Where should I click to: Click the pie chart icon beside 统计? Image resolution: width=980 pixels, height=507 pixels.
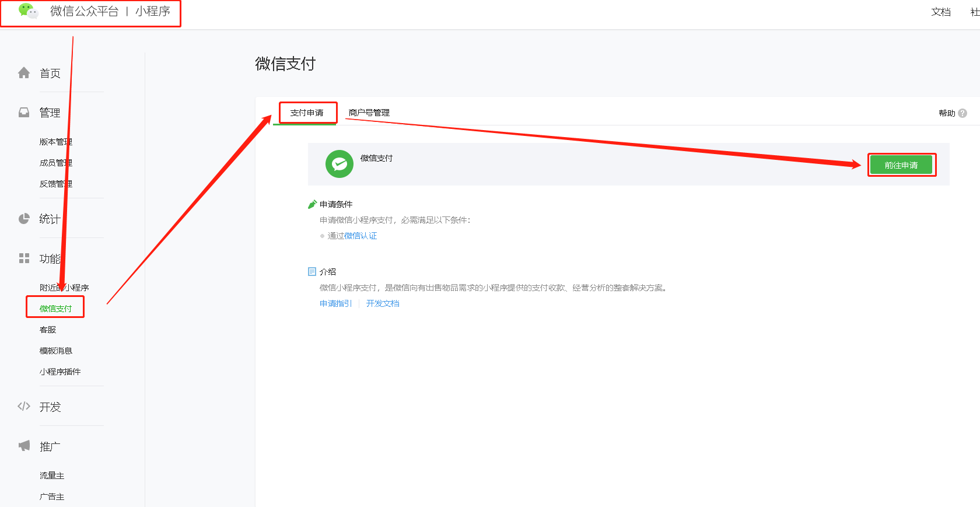[x=24, y=219]
